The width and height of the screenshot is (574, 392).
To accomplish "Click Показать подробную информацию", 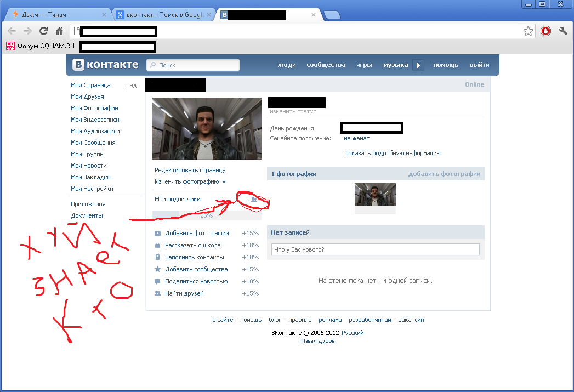I will [x=393, y=153].
